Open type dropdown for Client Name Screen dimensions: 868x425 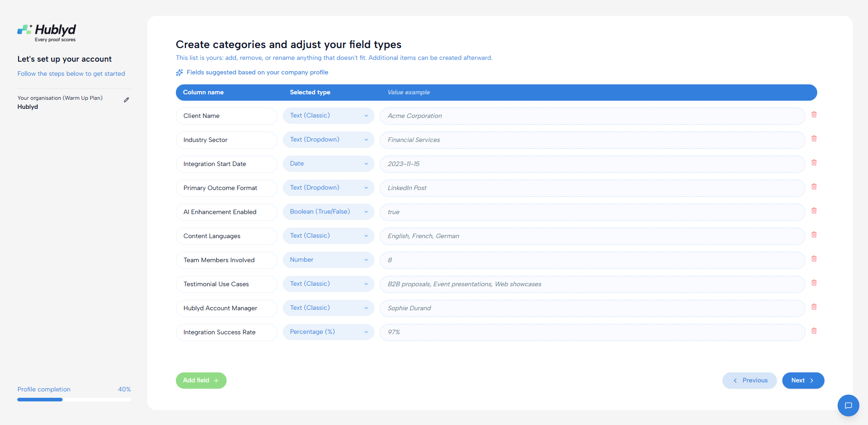click(329, 116)
